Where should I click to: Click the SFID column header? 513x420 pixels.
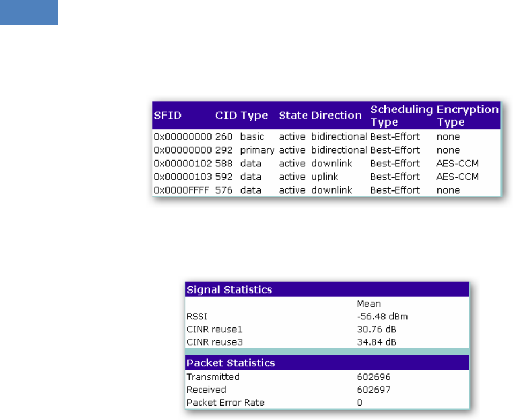click(168, 116)
